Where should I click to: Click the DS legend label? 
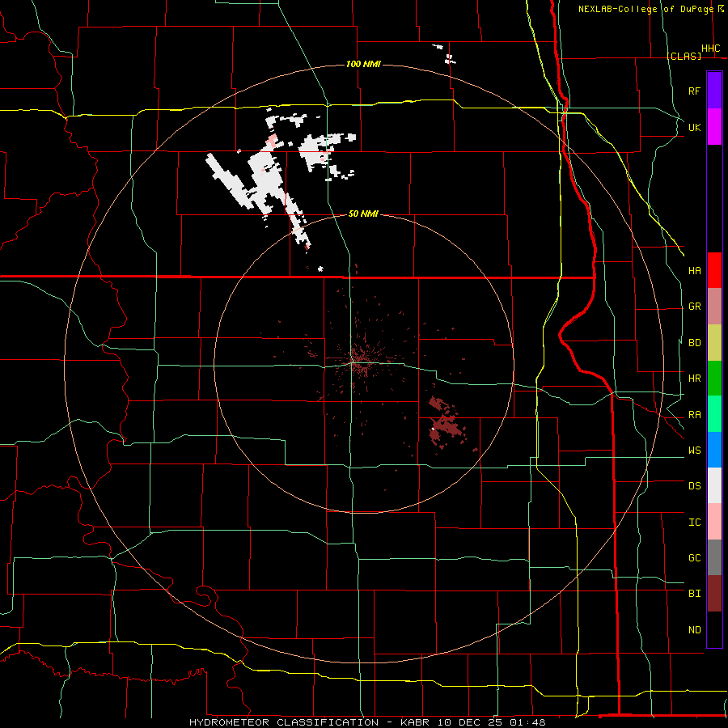point(694,486)
